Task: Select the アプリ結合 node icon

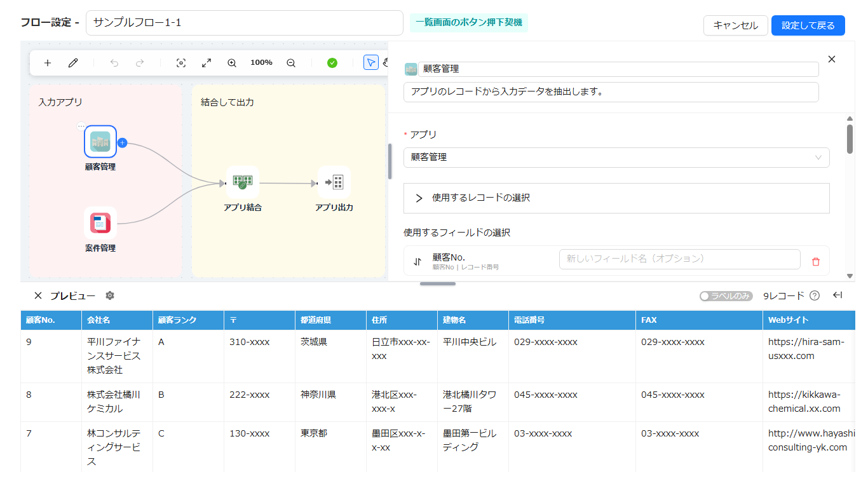Action: [x=243, y=182]
